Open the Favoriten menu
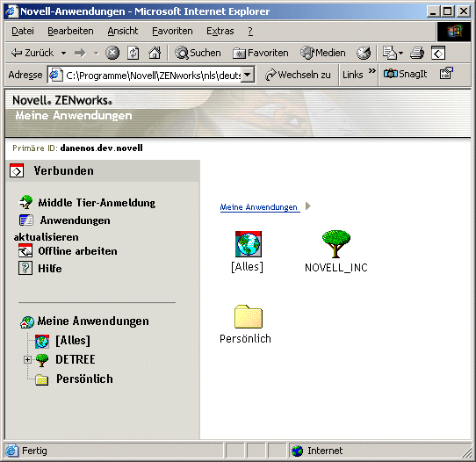 (172, 31)
